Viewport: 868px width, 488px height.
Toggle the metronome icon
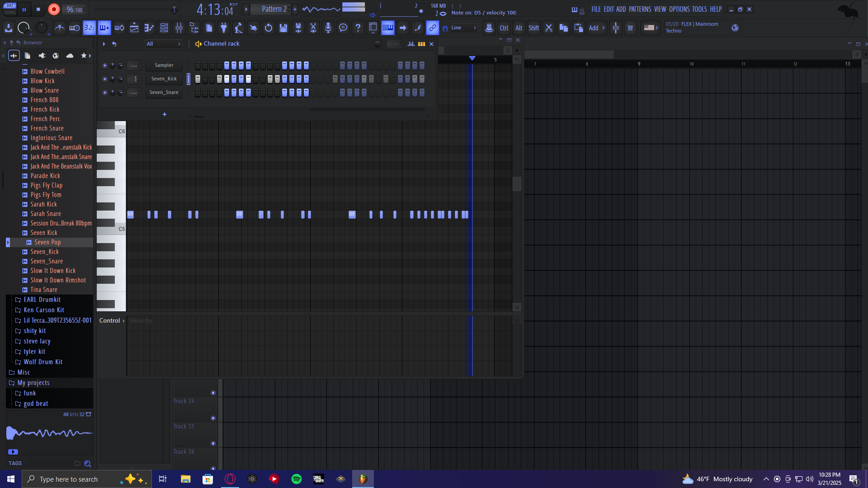click(59, 28)
